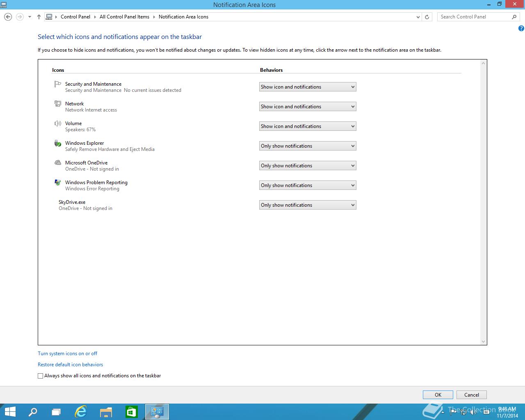Open the Network behavior dropdown
The image size is (525, 420).
[308, 107]
